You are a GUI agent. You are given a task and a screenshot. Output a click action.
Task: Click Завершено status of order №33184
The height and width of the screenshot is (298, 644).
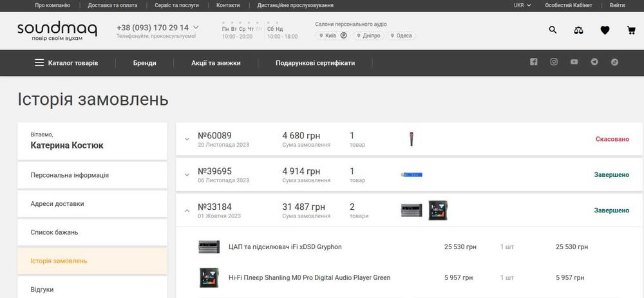coord(612,210)
